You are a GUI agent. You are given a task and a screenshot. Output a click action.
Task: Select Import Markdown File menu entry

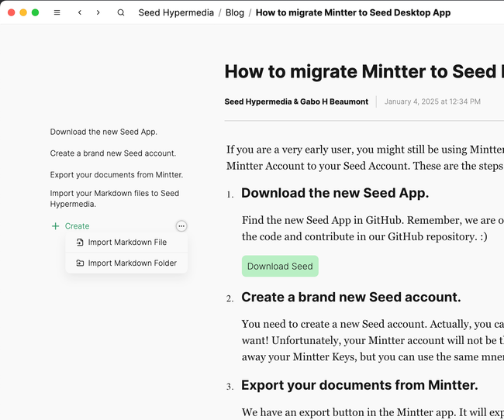[x=127, y=243]
